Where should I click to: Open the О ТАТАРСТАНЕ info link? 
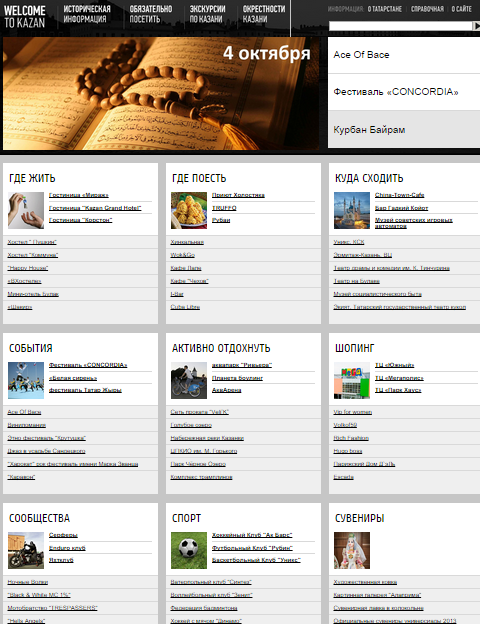pyautogui.click(x=384, y=9)
